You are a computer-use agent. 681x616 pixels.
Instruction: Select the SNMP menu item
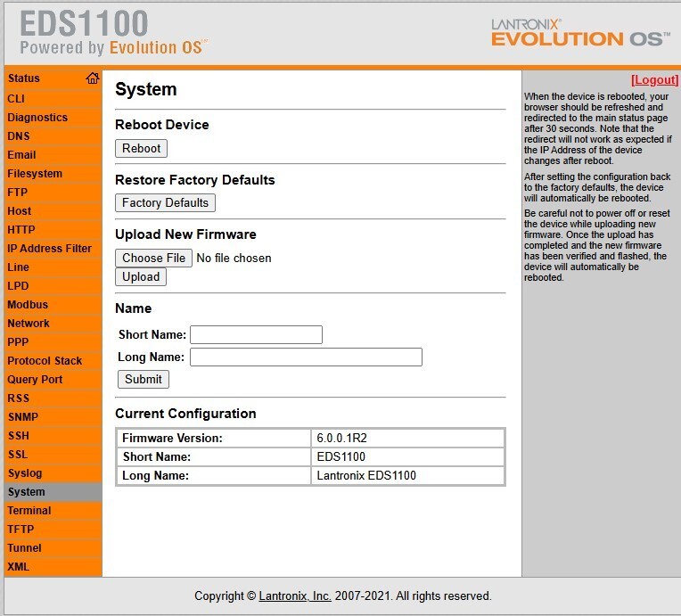coord(23,417)
